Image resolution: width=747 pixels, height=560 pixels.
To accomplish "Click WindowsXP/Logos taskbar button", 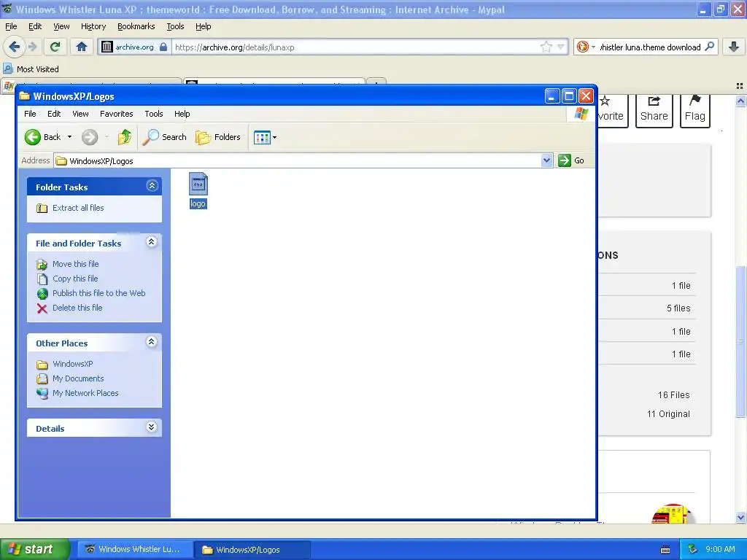I will pos(252,550).
